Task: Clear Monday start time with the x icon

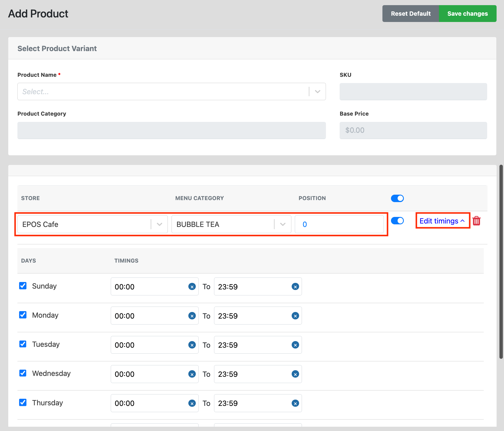Action: (192, 316)
